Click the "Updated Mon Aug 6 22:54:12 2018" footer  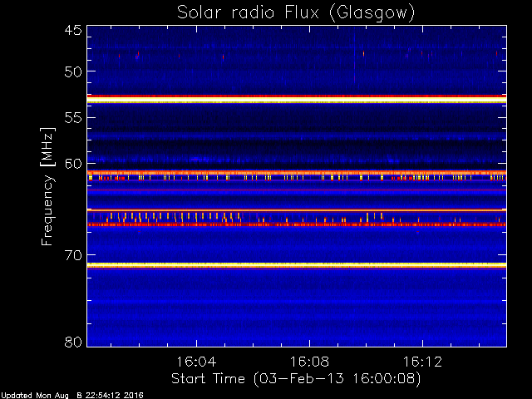click(72, 396)
